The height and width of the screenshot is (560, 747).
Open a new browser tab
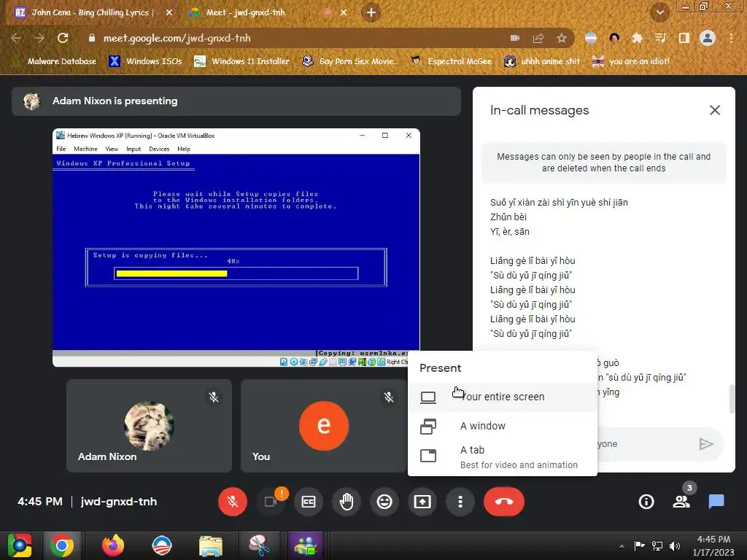pos(371,13)
